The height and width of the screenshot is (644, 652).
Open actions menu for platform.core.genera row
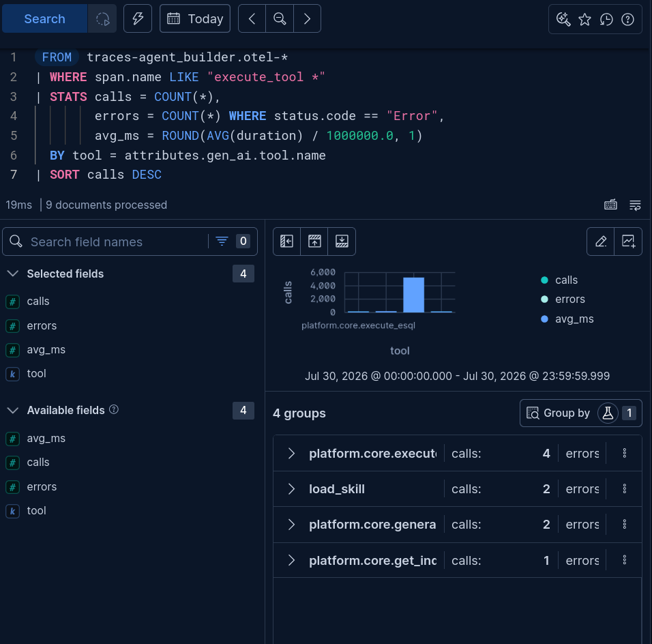(624, 525)
